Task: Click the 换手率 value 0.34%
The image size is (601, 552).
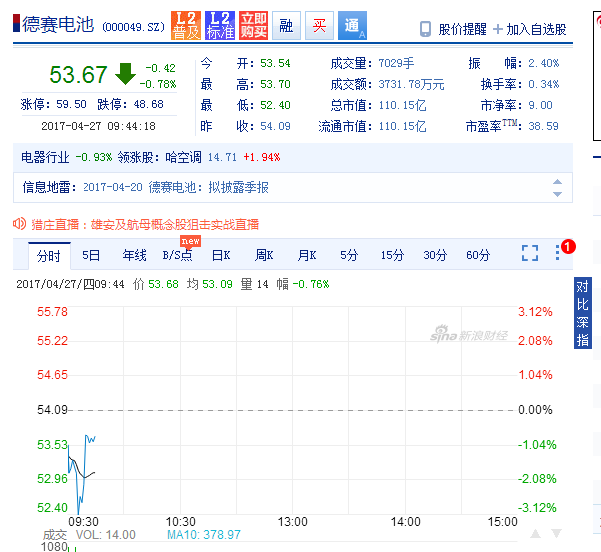Action: coord(544,84)
